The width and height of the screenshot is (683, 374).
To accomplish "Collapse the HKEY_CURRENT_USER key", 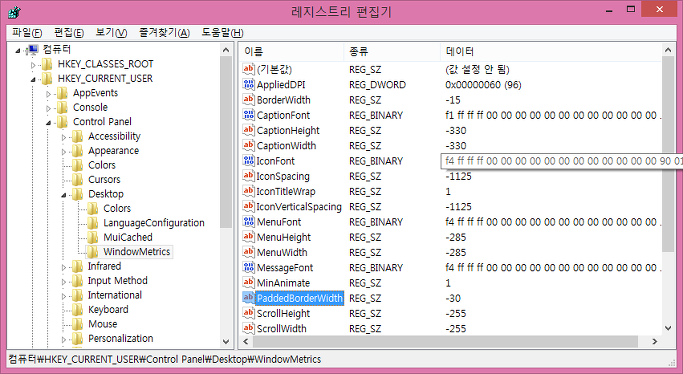I will (33, 79).
